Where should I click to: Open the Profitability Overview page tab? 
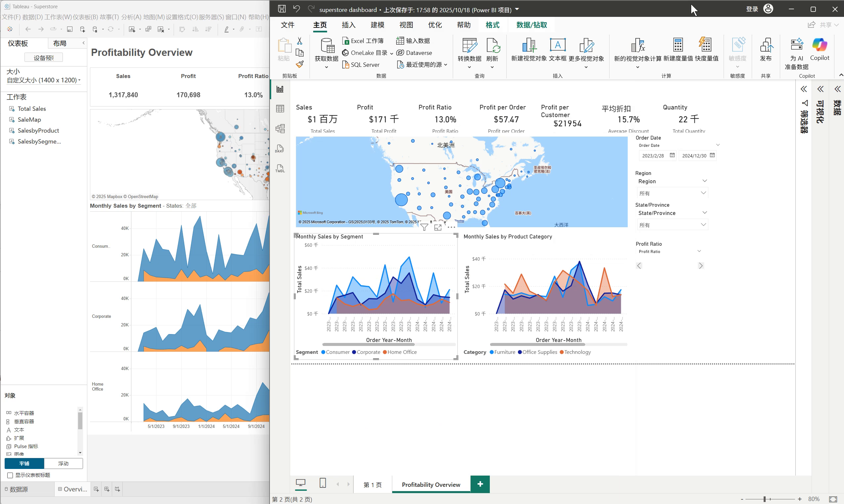[431, 484]
